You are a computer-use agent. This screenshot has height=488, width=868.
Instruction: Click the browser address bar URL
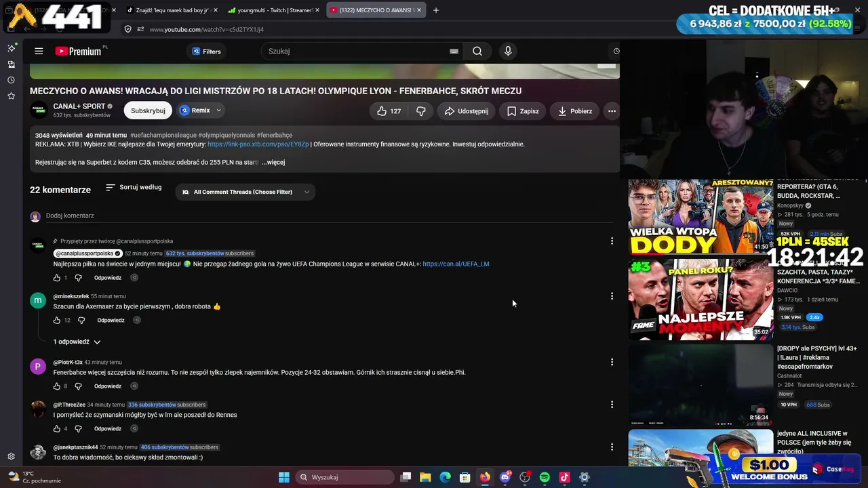(207, 29)
